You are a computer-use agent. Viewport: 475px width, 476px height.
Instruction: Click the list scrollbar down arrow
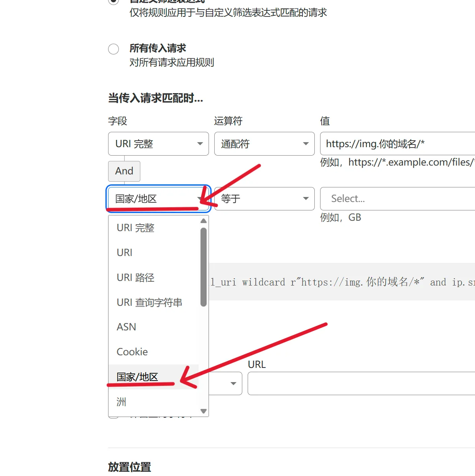pos(204,411)
